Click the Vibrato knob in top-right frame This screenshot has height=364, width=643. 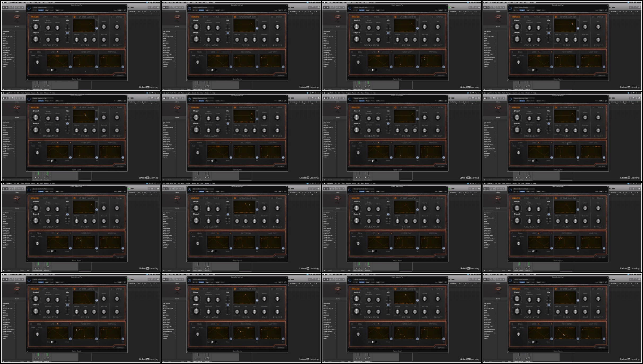(539, 28)
